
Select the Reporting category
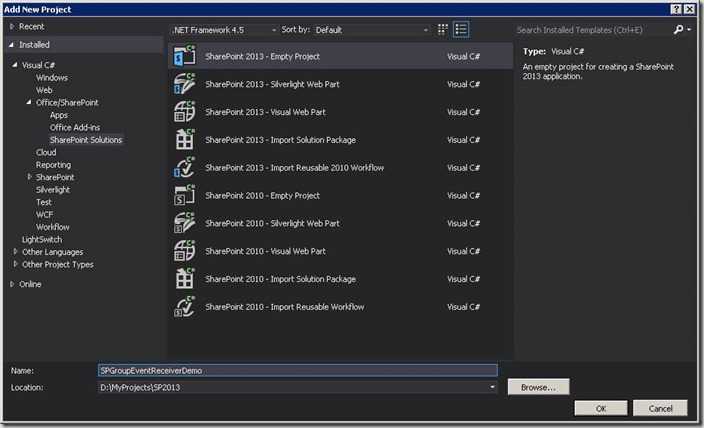[53, 165]
